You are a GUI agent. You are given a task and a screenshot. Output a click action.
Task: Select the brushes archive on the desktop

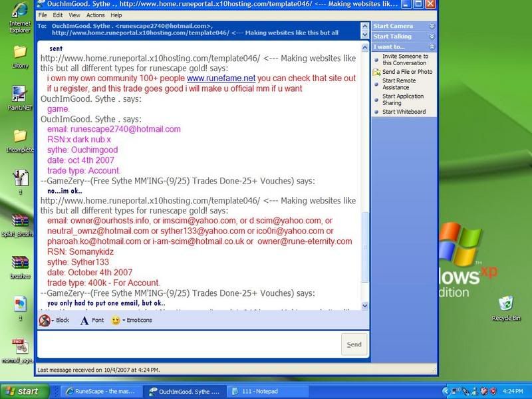click(x=20, y=267)
